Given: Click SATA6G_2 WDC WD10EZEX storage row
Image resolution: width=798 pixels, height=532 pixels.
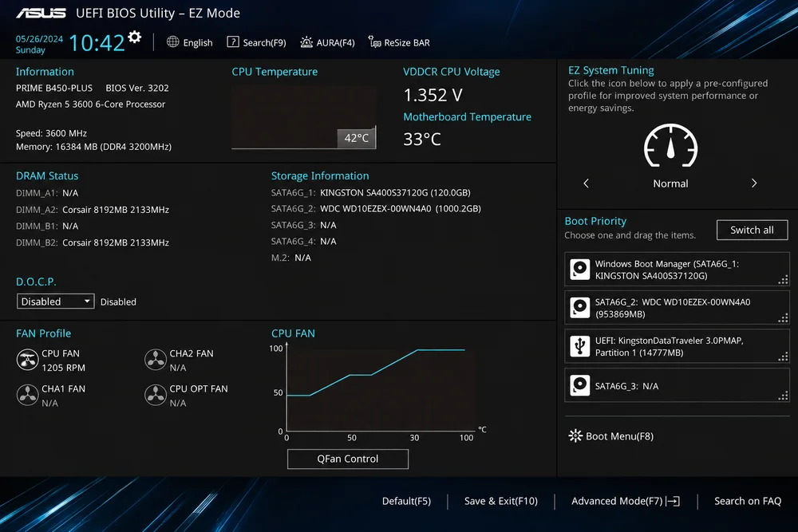Looking at the screenshot, I should 376,208.
